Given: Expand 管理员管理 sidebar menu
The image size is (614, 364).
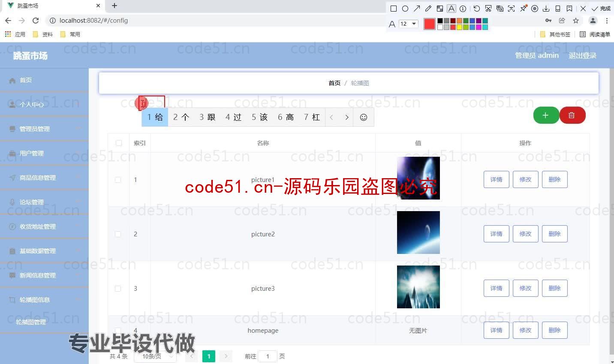Looking at the screenshot, I should point(44,129).
